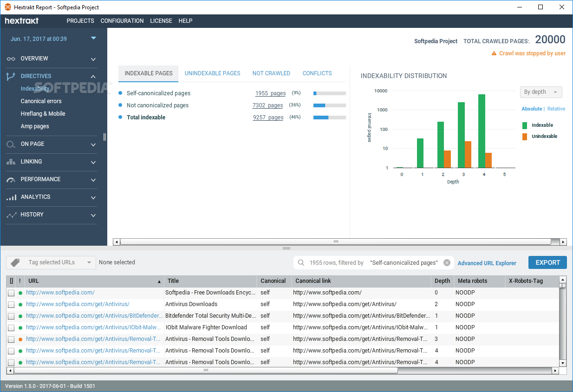Check the box for www.softpedia.com/ row
This screenshot has width=573, height=392.
point(11,293)
